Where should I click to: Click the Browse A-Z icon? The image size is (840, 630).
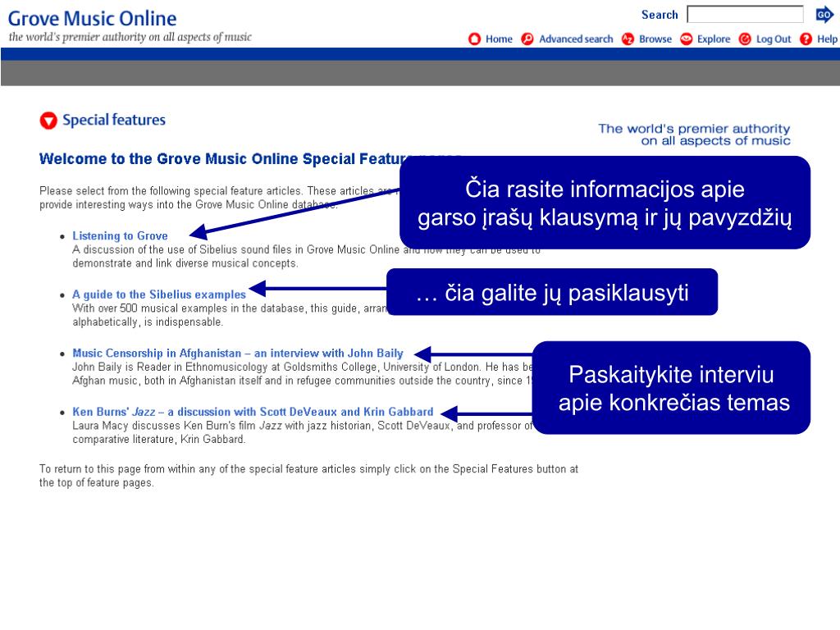click(x=628, y=39)
